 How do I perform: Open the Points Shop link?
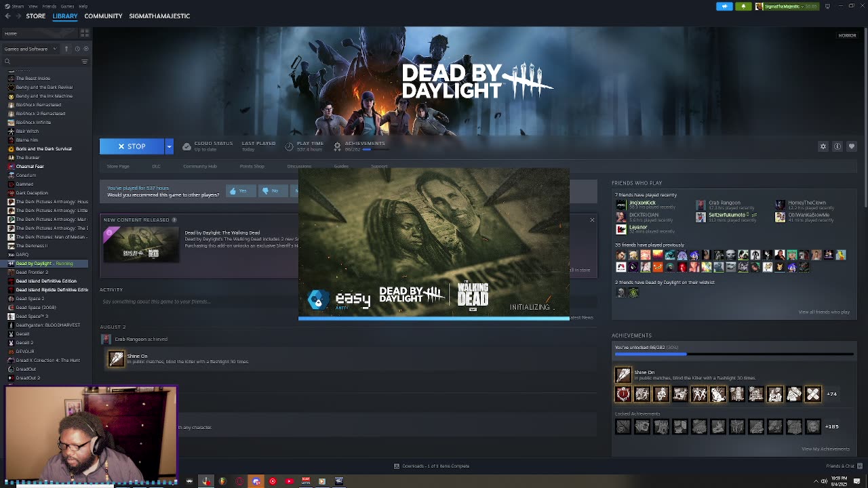click(x=252, y=166)
